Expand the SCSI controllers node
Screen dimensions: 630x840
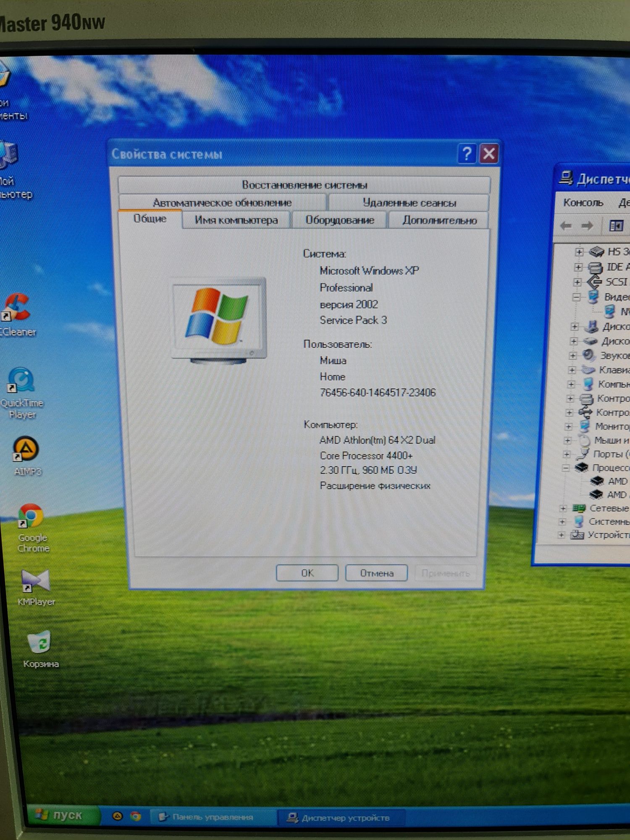pos(577,282)
